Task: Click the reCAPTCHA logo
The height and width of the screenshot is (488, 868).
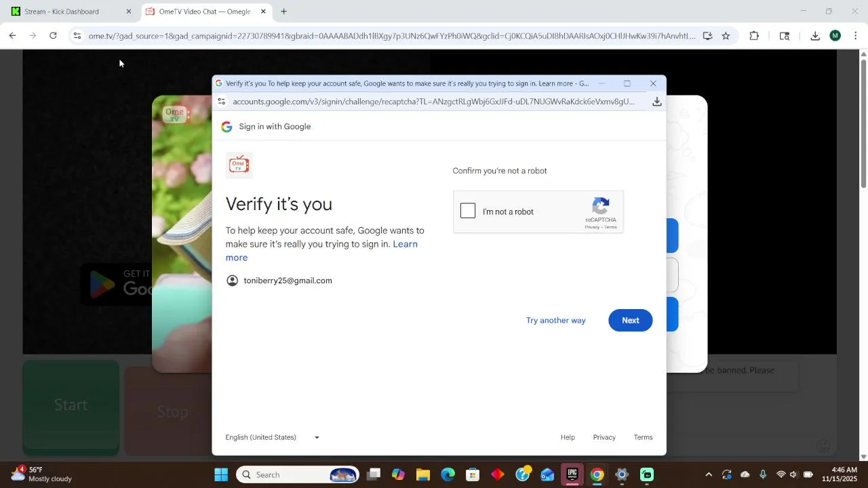Action: [601, 206]
